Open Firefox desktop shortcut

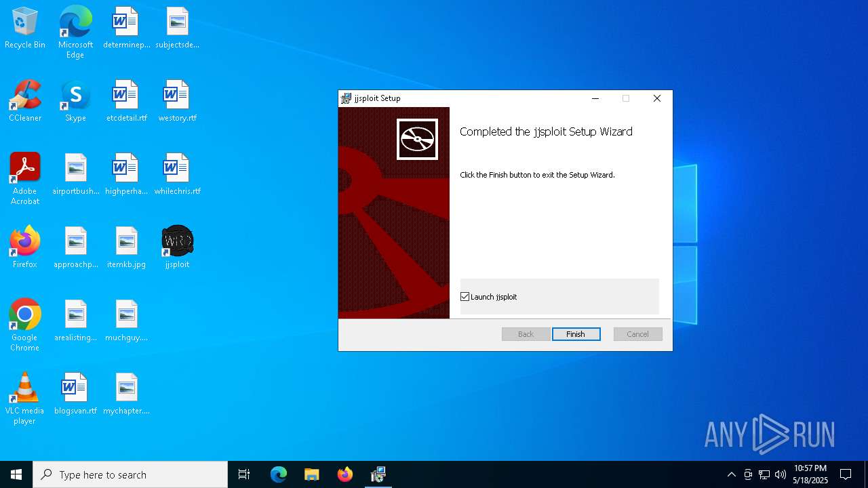click(25, 248)
